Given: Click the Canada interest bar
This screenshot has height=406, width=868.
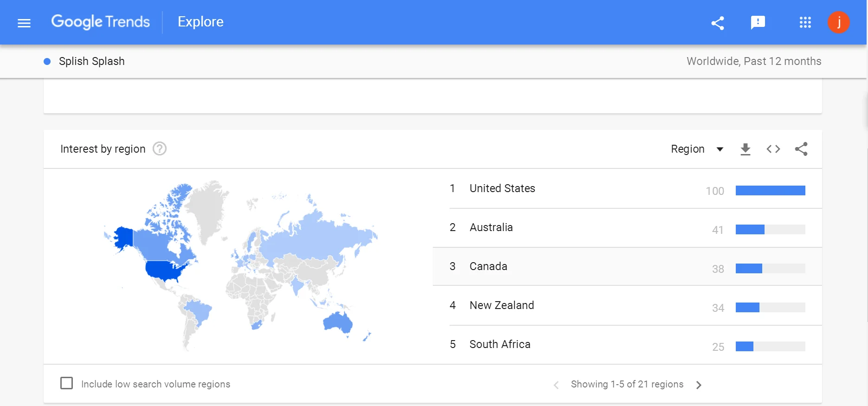Looking at the screenshot, I should pos(770,268).
